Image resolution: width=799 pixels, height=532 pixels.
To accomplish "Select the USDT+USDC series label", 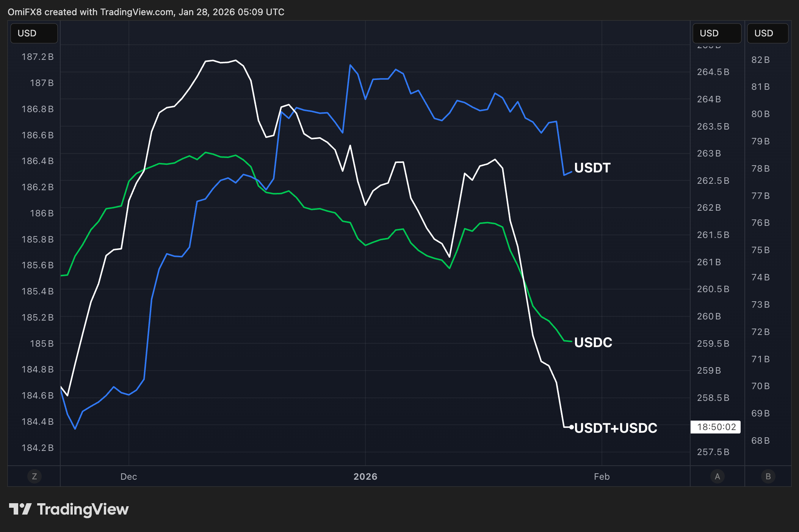I will [x=616, y=428].
